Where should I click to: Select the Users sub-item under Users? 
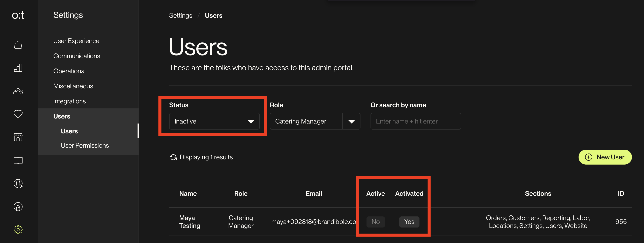[x=69, y=131]
